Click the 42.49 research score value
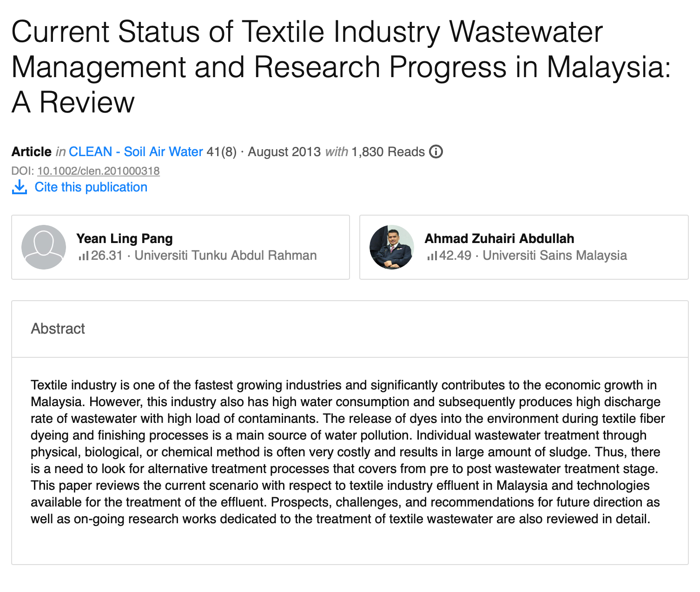 pyautogui.click(x=456, y=256)
